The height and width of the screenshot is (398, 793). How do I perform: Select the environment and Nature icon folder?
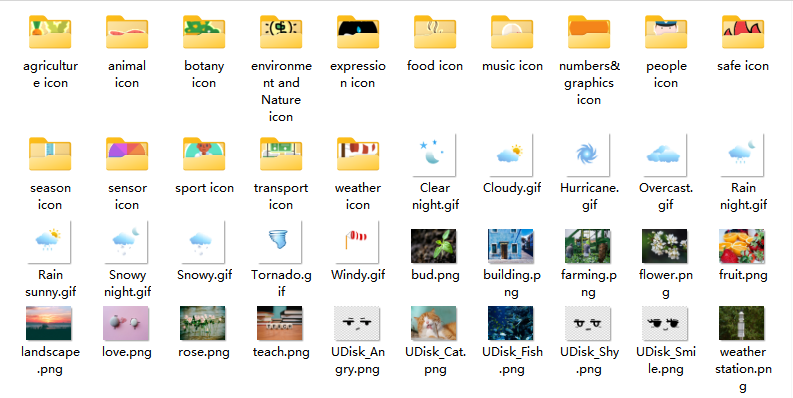(x=281, y=33)
